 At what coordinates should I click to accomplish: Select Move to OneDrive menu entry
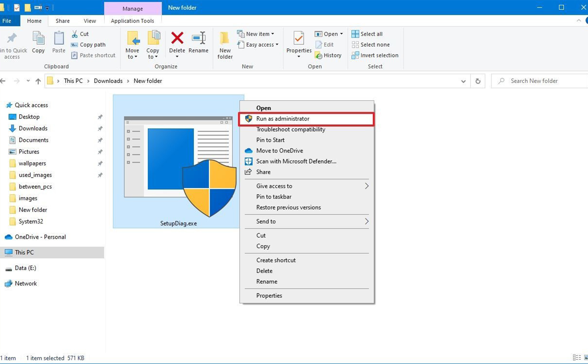(x=279, y=151)
